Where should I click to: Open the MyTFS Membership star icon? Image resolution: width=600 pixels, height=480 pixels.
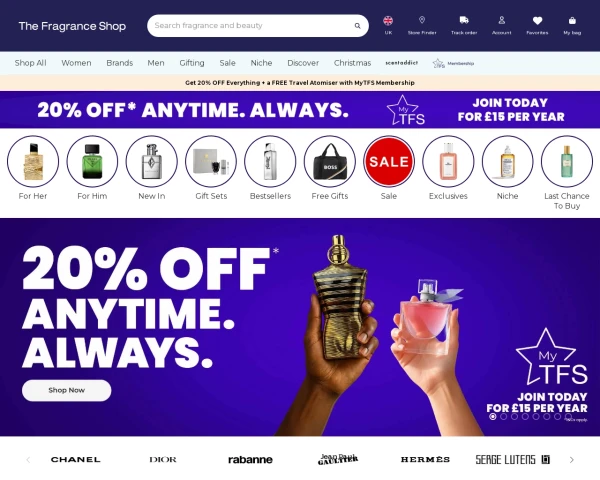coord(439,63)
